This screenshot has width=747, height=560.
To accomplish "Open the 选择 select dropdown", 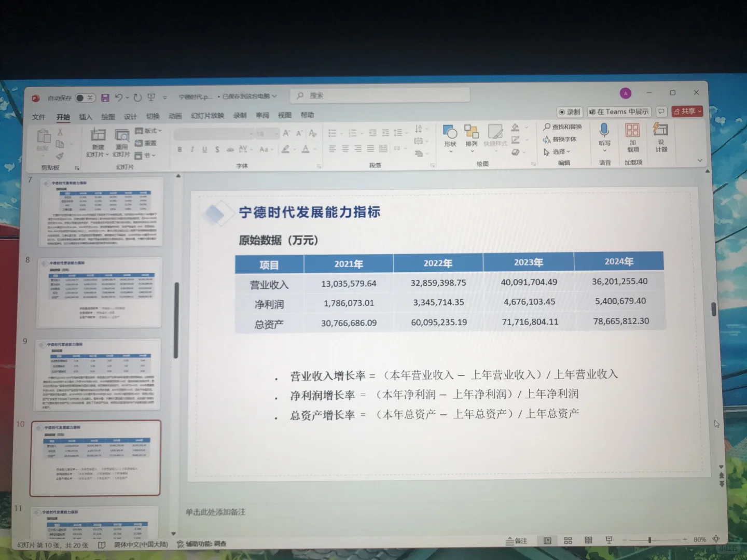I will (x=557, y=151).
